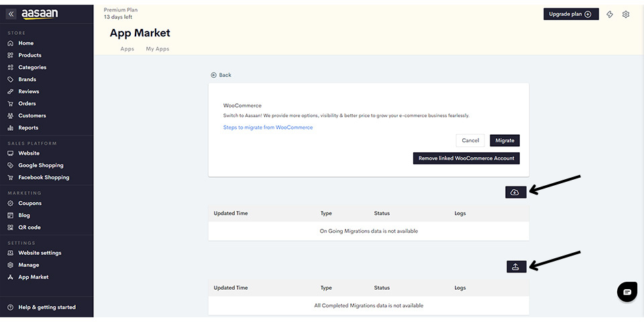Open Products from the sidebar menu
The width and height of the screenshot is (644, 322).
30,55
